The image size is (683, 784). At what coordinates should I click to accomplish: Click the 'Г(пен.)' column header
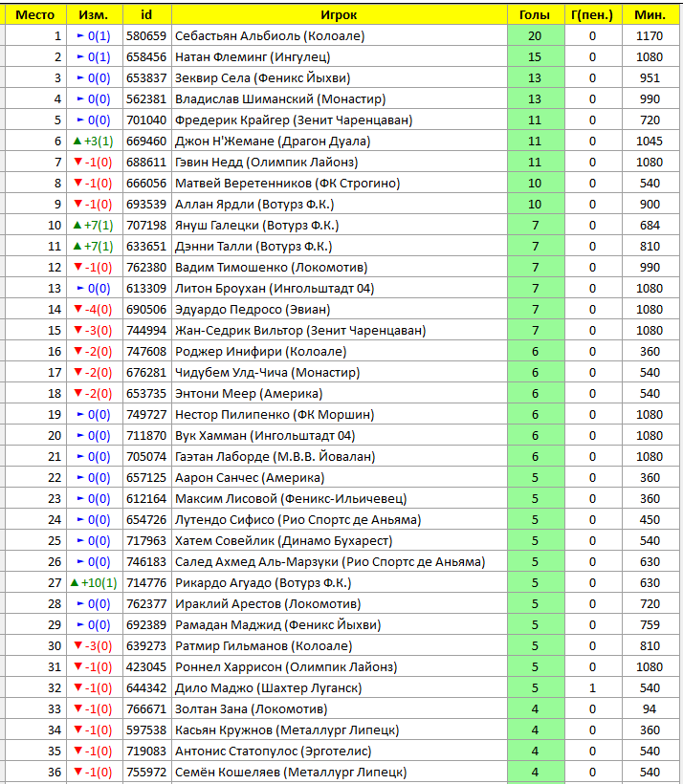tap(592, 15)
